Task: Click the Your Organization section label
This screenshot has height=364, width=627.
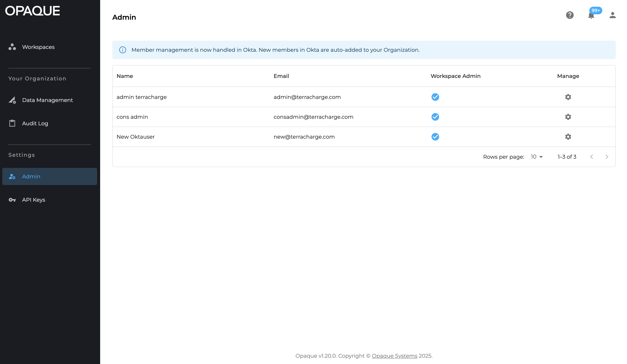Action: (37, 78)
